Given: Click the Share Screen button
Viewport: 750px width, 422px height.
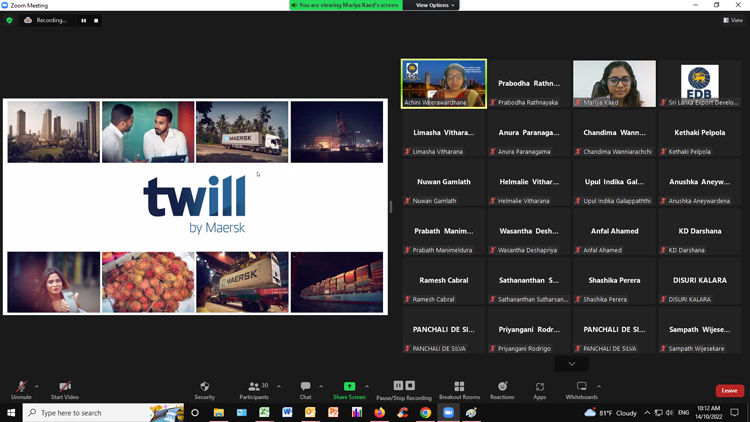Looking at the screenshot, I should (349, 390).
